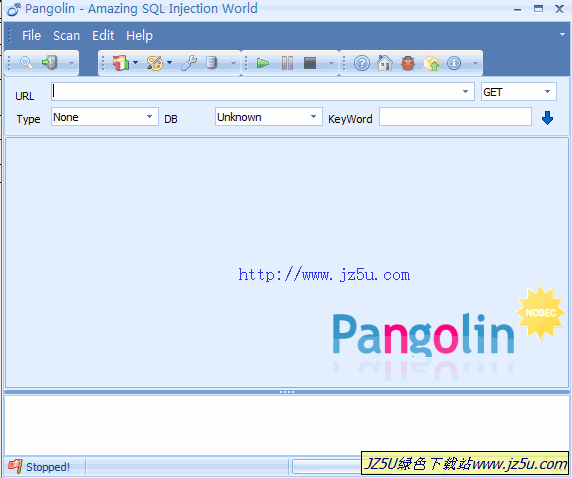This screenshot has height=478, width=572.
Task: Open the paint palette settings icon
Action: (155, 63)
